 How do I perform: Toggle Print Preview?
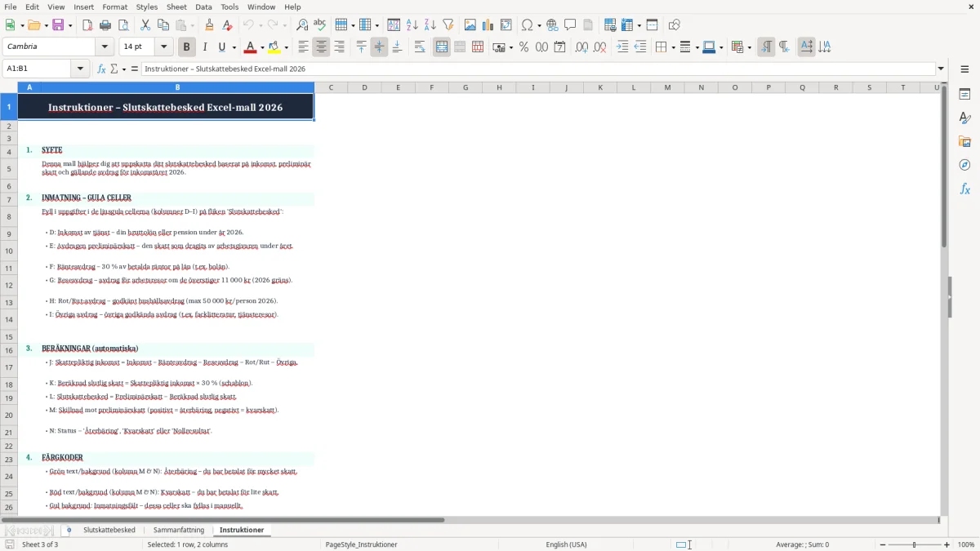pyautogui.click(x=123, y=25)
